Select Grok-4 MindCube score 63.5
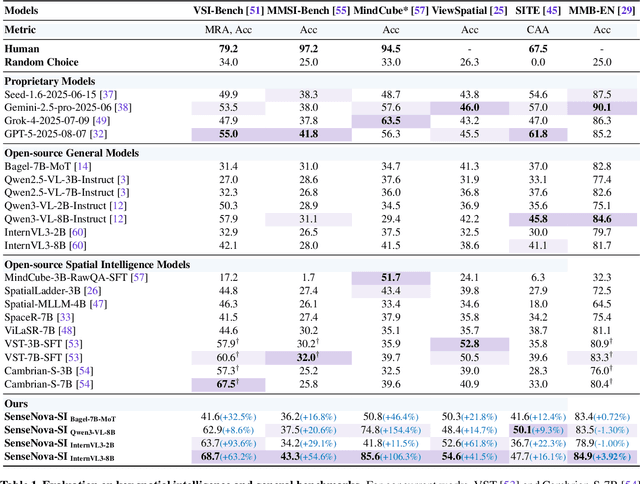Viewport: 640px width, 484px height. point(391,121)
